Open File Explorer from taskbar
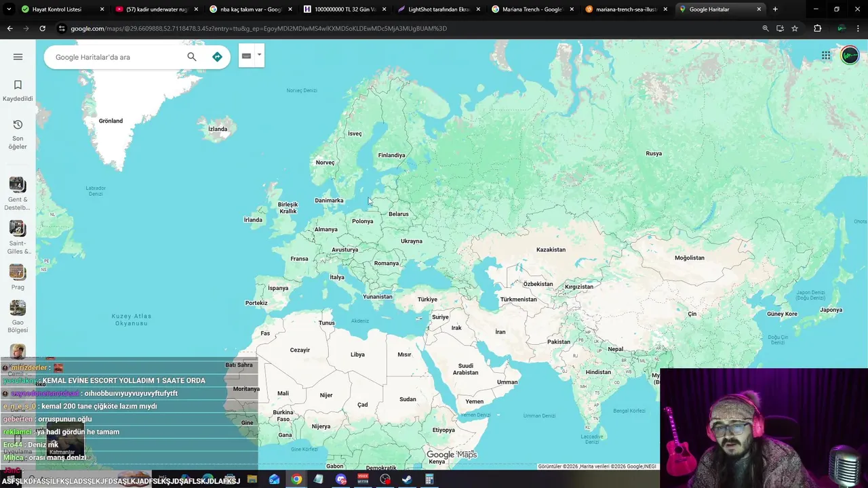This screenshot has height=488, width=868. 252,479
